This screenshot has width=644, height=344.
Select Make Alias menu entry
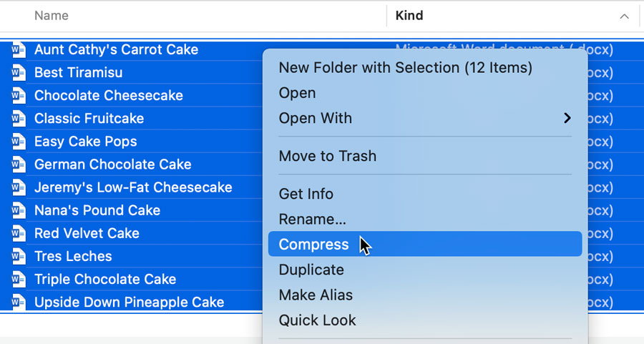[x=316, y=295]
